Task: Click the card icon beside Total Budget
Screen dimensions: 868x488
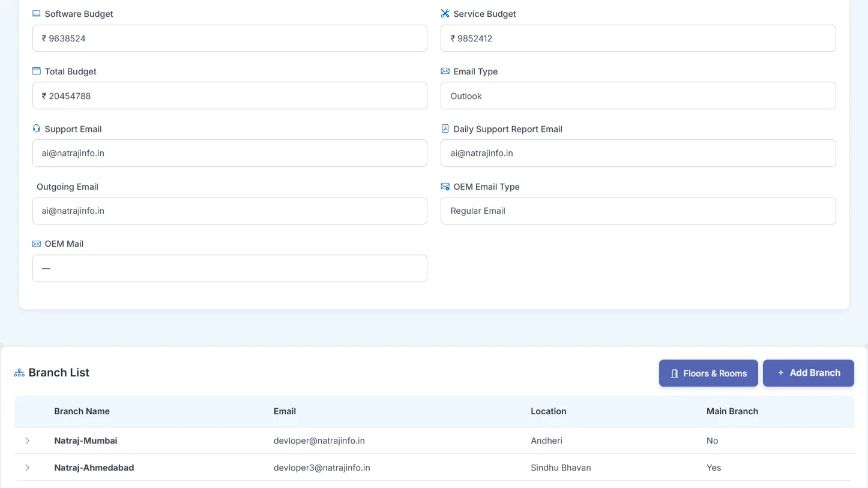Action: [x=37, y=71]
